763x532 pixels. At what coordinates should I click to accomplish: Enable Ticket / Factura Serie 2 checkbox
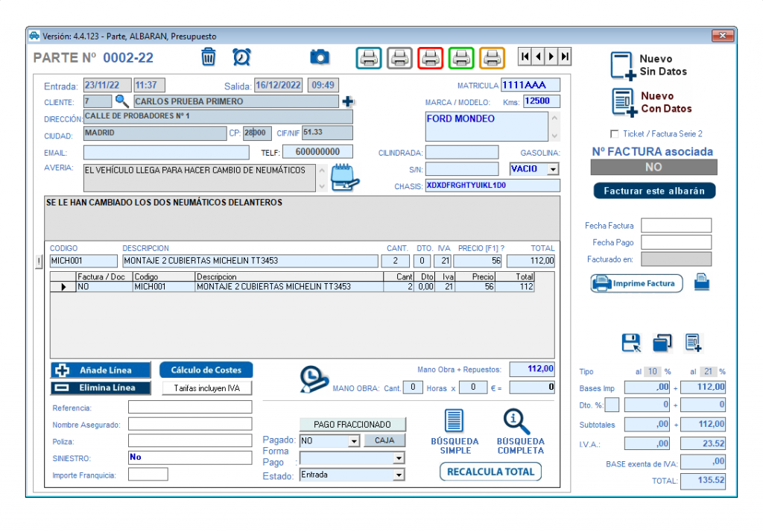coord(614,134)
